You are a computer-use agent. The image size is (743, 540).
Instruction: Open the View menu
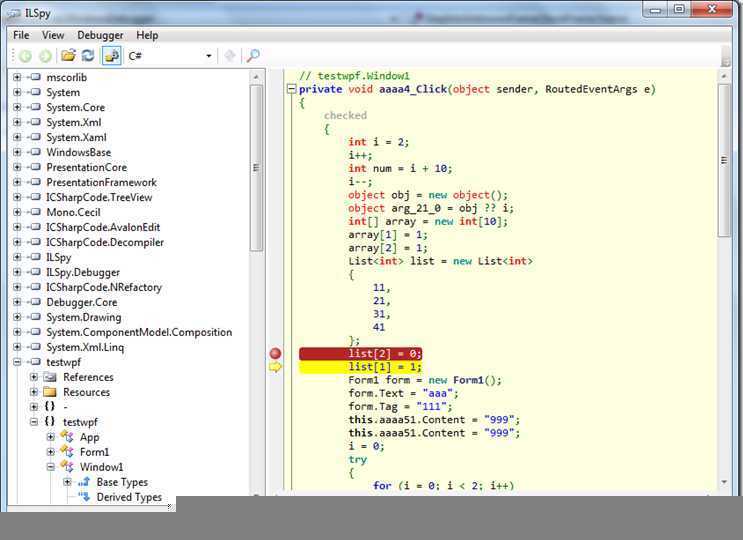(x=53, y=35)
